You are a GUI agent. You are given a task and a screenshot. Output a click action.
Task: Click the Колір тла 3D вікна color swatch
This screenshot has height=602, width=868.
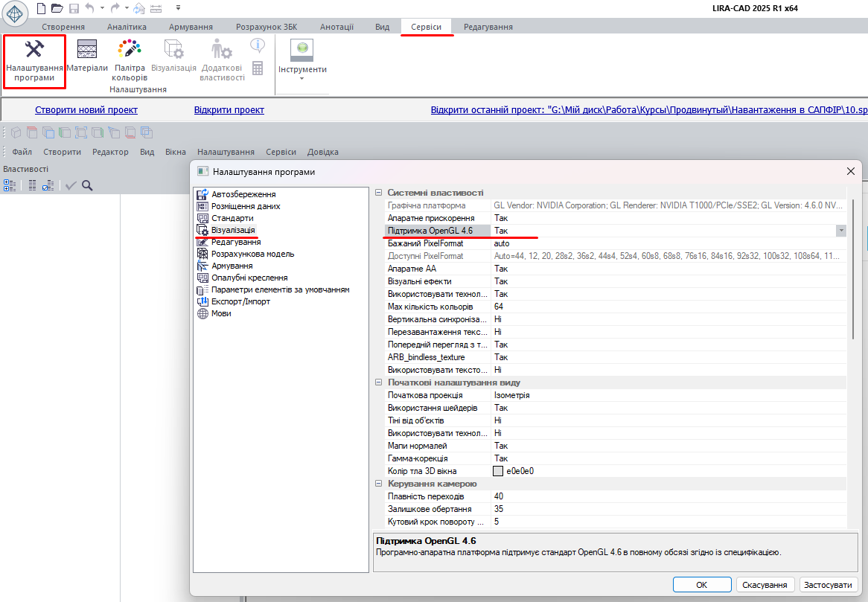[498, 471]
